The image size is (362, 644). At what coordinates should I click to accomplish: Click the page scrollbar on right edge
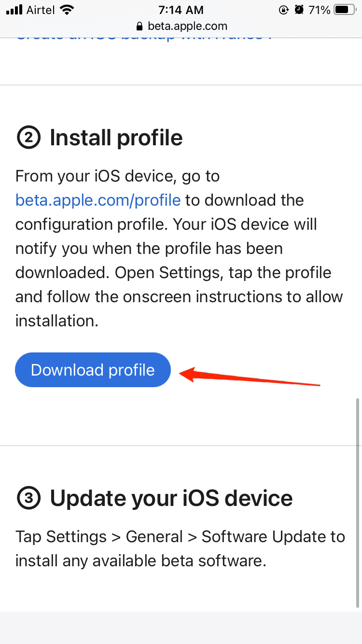point(358,502)
